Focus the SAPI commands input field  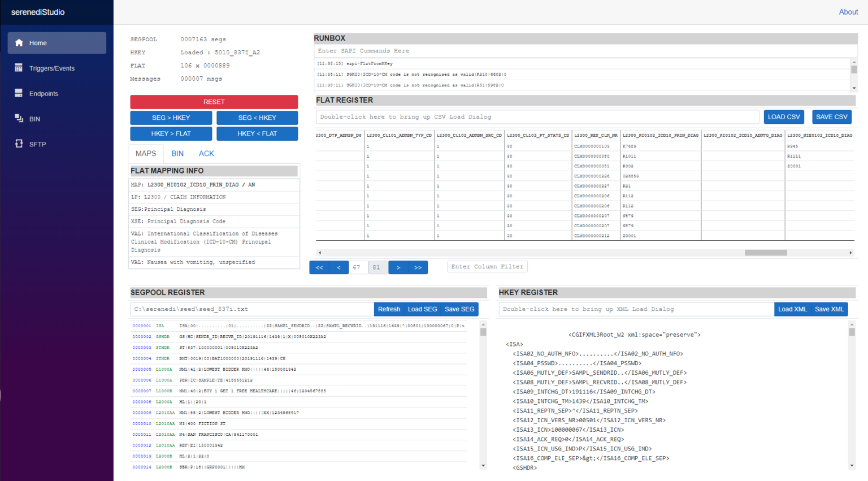tap(585, 51)
